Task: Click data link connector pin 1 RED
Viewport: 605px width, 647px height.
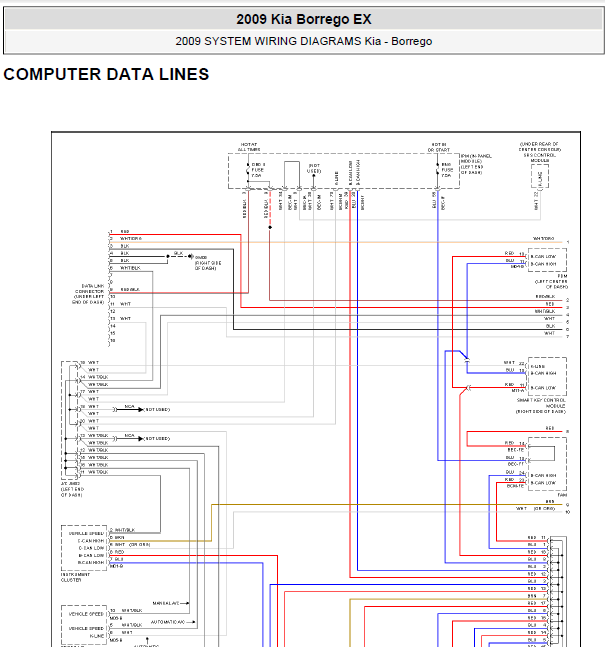Action: (125, 231)
